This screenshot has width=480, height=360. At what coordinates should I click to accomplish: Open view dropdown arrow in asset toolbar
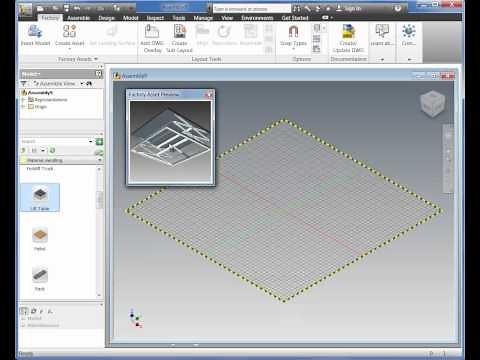coord(43,150)
